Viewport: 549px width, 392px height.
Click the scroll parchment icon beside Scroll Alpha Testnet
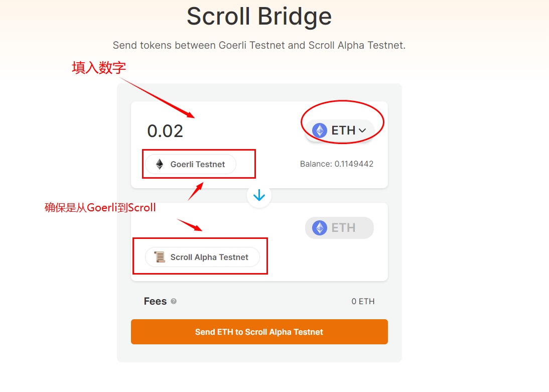[x=160, y=257]
